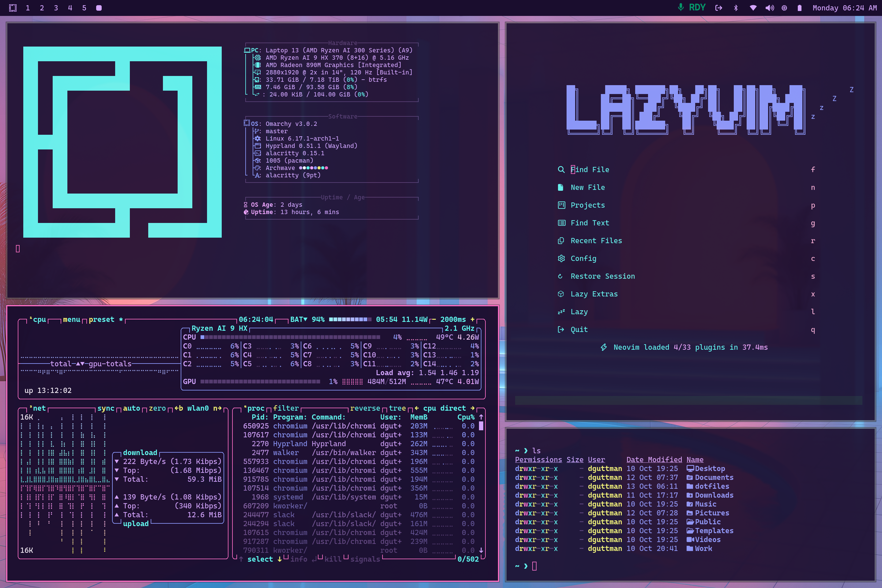Click Quit in the LazyVim dashboard
This screenshot has height=588, width=882.
pyautogui.click(x=579, y=330)
